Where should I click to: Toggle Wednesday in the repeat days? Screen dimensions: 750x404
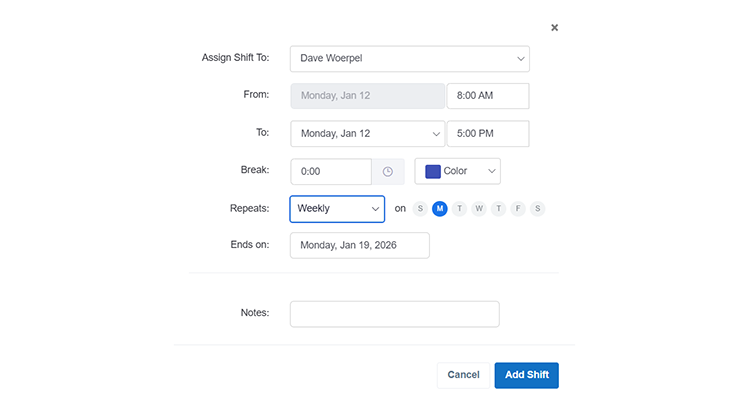click(x=479, y=209)
